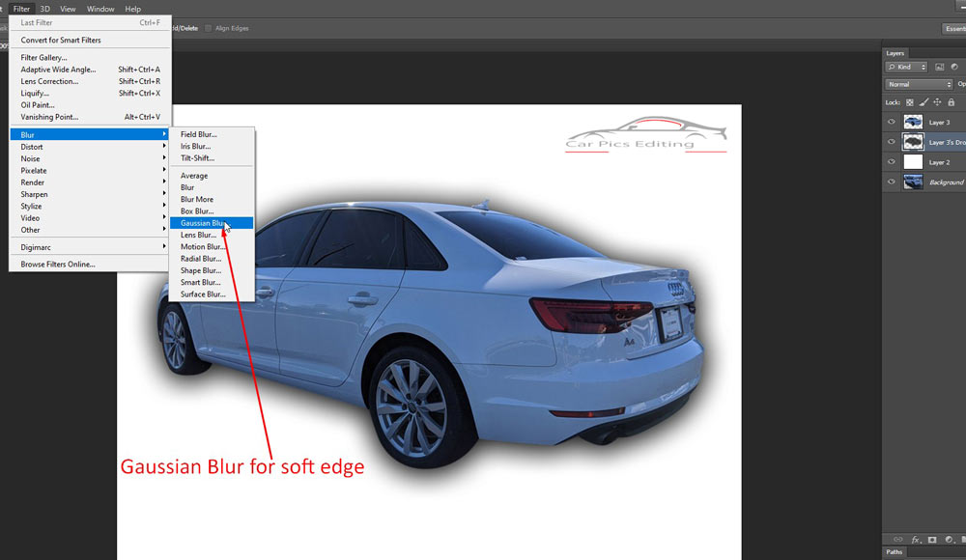This screenshot has width=966, height=560.
Task: Open the Normal blend mode dropdown
Action: (x=920, y=84)
